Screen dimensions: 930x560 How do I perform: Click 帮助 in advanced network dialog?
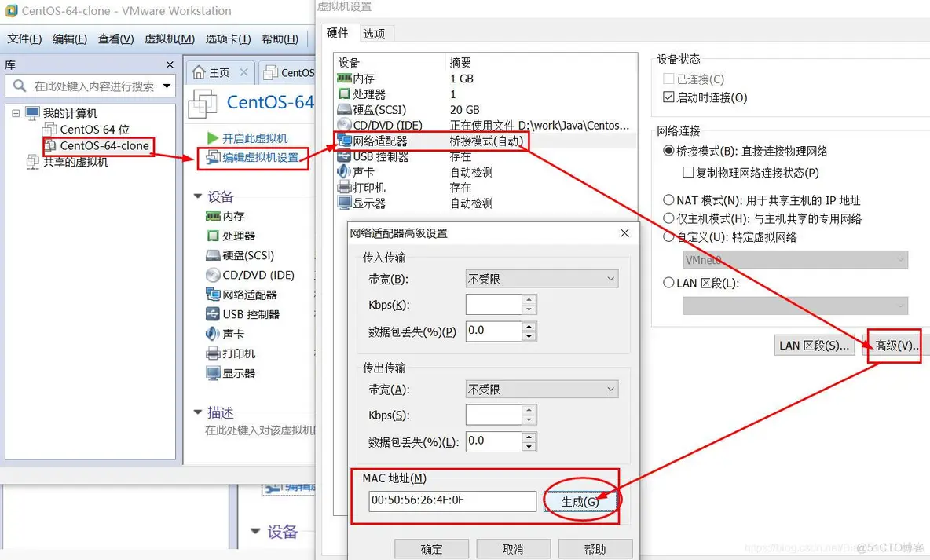(x=595, y=549)
